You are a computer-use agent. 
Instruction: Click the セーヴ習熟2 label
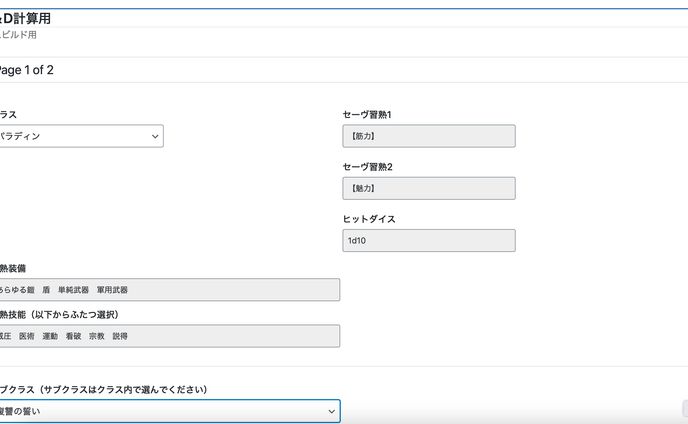click(367, 167)
